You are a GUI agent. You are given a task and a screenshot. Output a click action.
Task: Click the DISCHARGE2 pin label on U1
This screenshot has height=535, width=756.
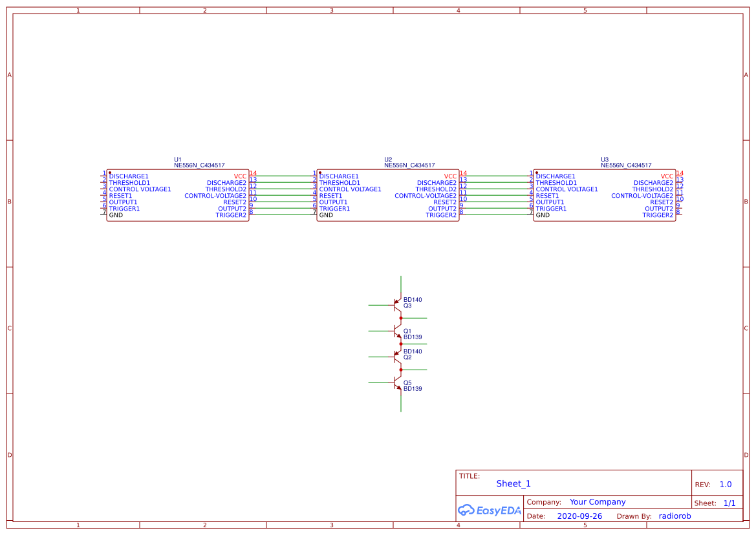coord(226,183)
